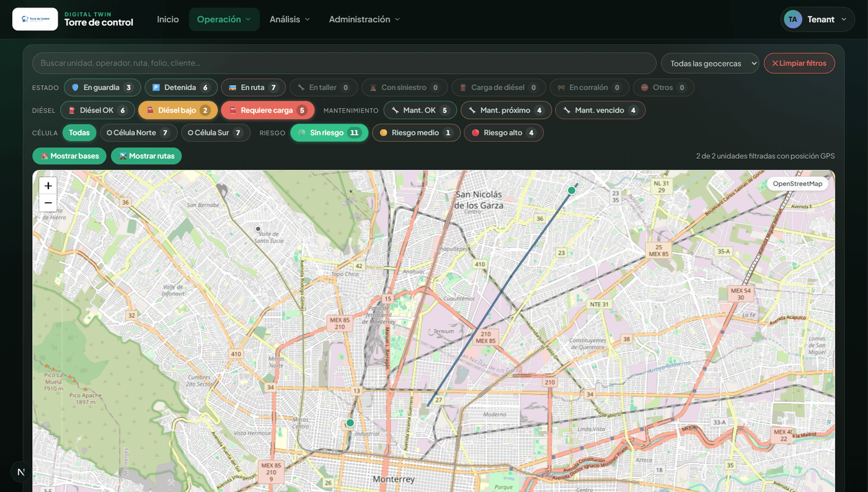
Task: Select the green unit marker near Industrial
Action: [350, 423]
